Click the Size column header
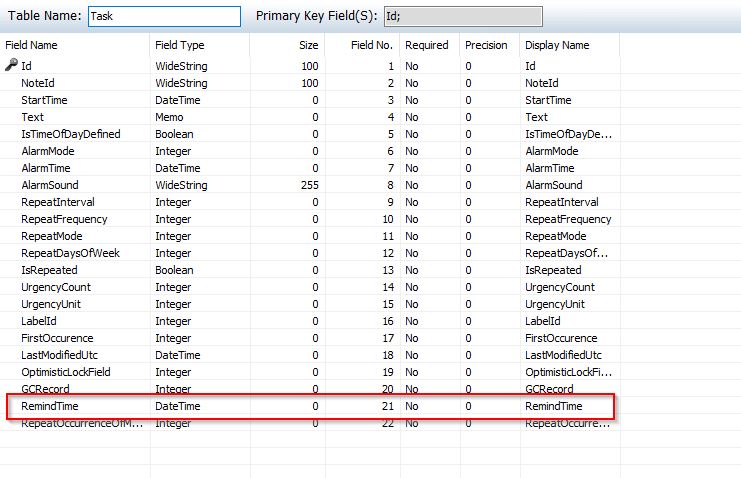 click(309, 45)
